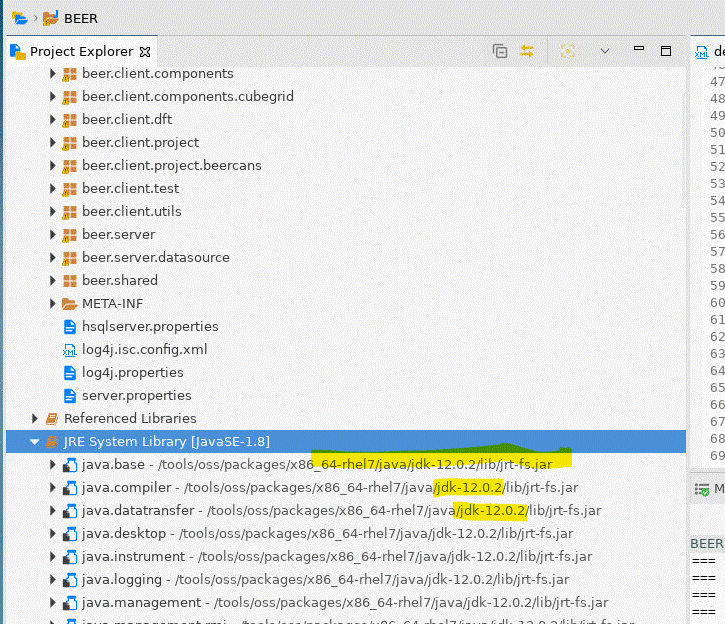Viewport: 725px width, 624px height.
Task: Expand the java.datatransfer module entry
Action: [52, 510]
